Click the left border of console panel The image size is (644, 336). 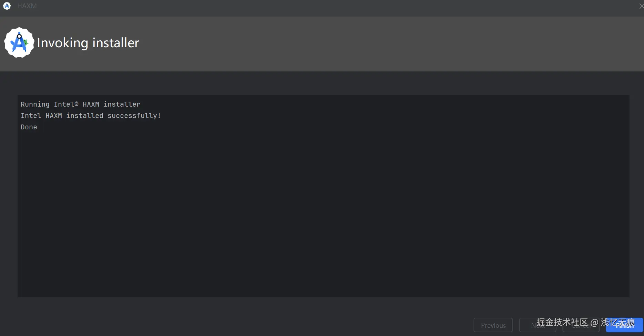tap(18, 196)
